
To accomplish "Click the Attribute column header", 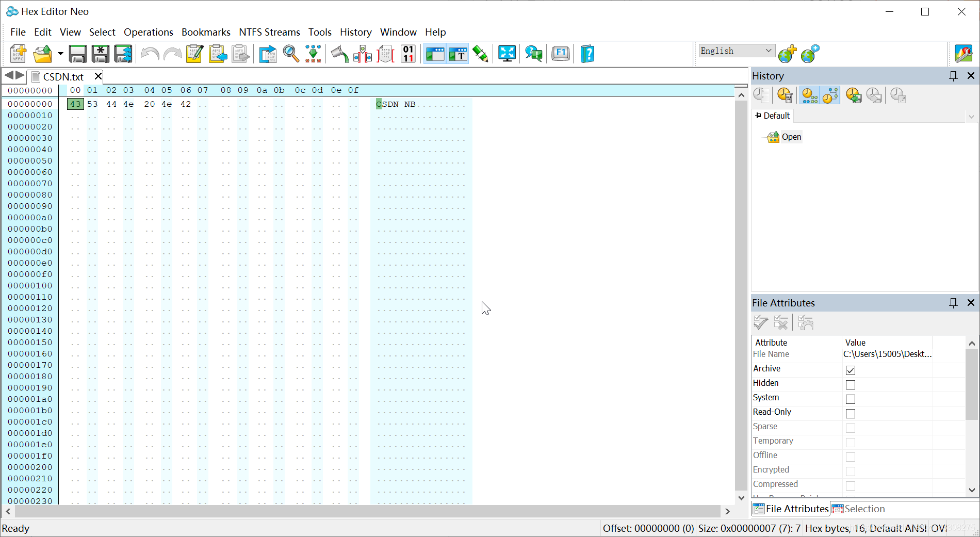I will (x=796, y=343).
